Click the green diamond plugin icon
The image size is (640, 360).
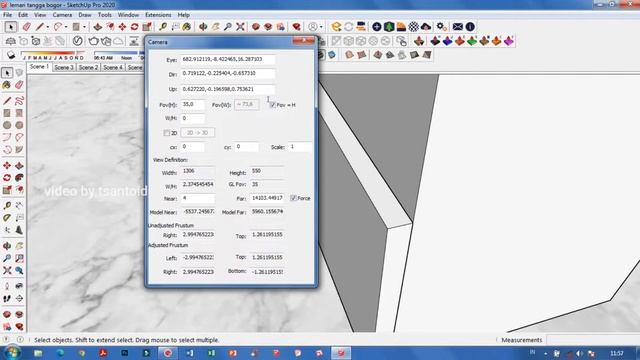click(x=472, y=41)
